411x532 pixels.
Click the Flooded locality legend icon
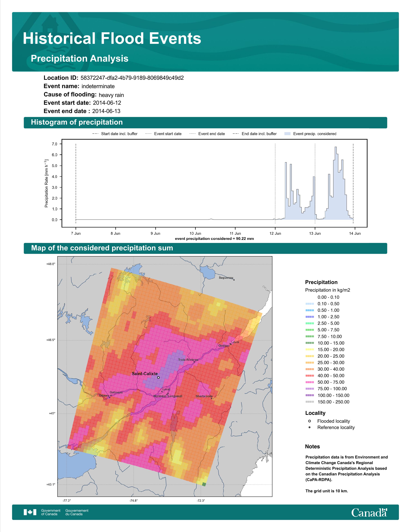pos(309,421)
